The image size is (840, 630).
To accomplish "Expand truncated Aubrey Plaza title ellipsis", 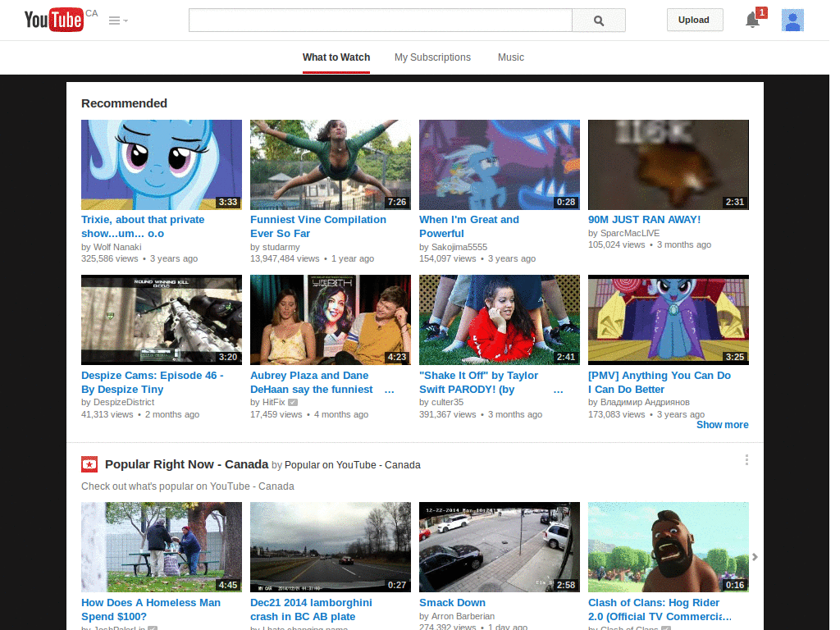I will 390,390.
